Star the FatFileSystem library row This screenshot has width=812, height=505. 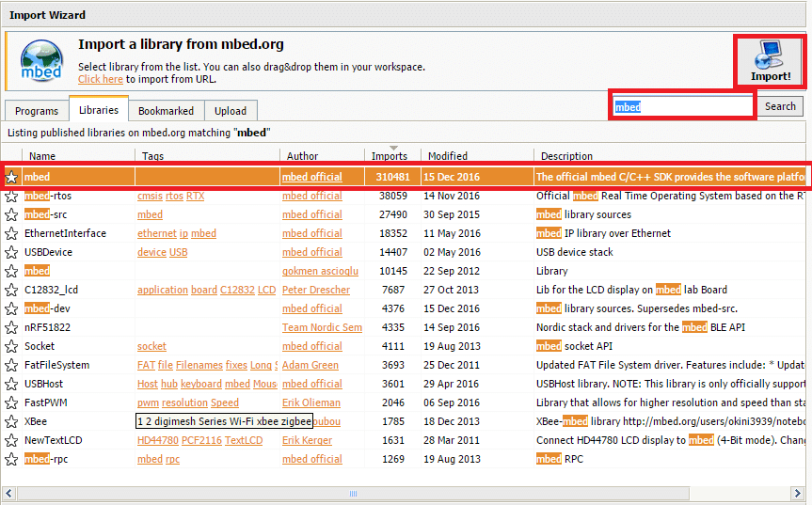11,365
